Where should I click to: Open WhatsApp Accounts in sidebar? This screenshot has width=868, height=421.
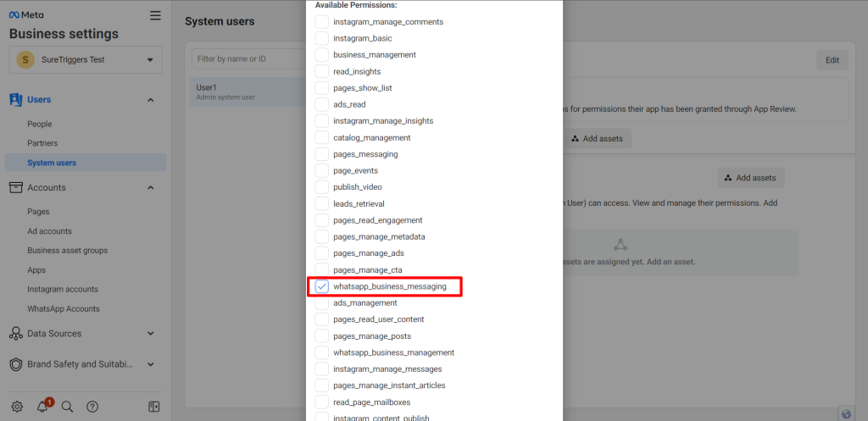click(x=63, y=309)
